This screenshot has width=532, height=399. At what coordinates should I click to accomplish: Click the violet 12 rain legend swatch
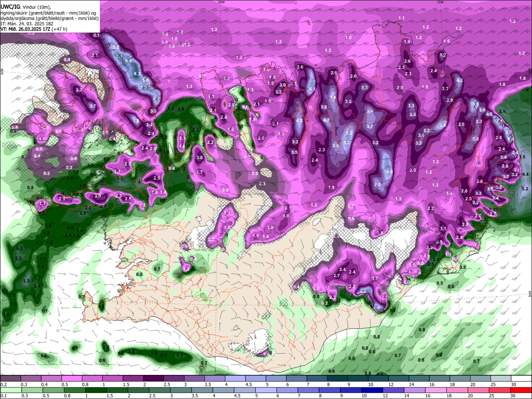tap(394, 390)
